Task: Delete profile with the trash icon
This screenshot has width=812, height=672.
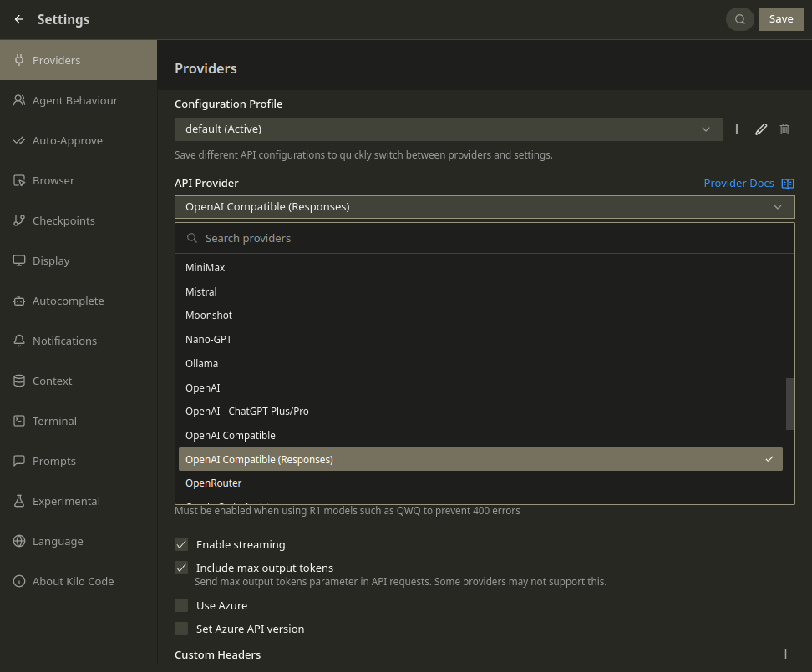Action: [x=784, y=129]
